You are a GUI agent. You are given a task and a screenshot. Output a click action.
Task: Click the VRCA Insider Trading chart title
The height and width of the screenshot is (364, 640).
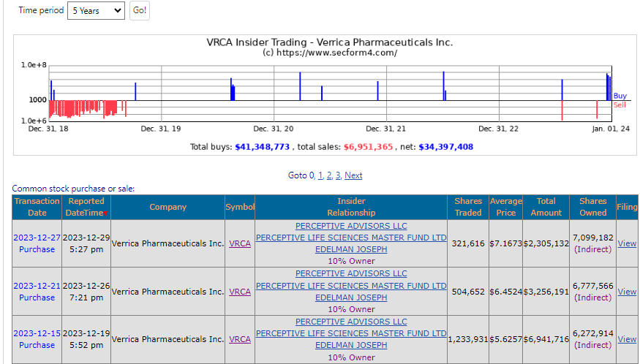point(330,42)
